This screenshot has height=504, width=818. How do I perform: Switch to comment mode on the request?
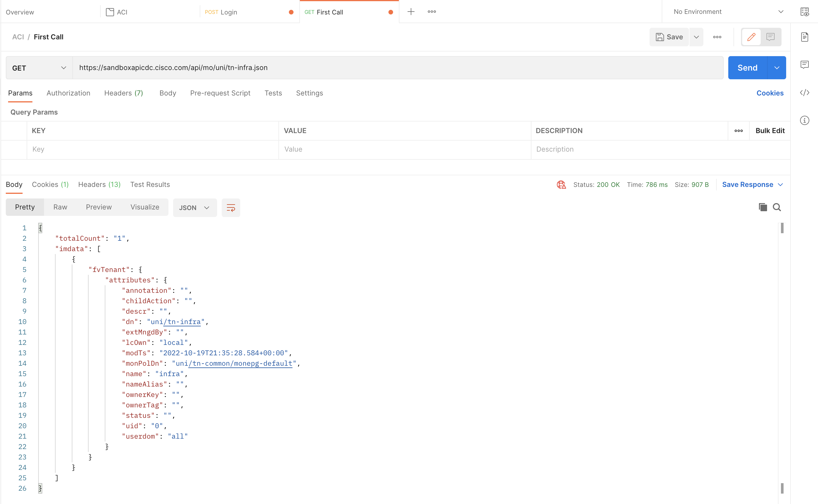(x=771, y=37)
